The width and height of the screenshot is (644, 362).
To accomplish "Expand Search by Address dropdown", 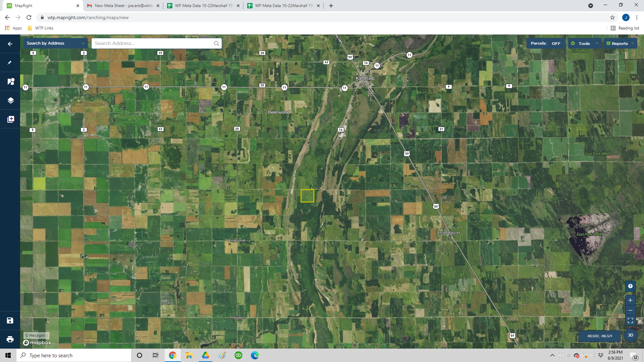I will click(x=55, y=43).
